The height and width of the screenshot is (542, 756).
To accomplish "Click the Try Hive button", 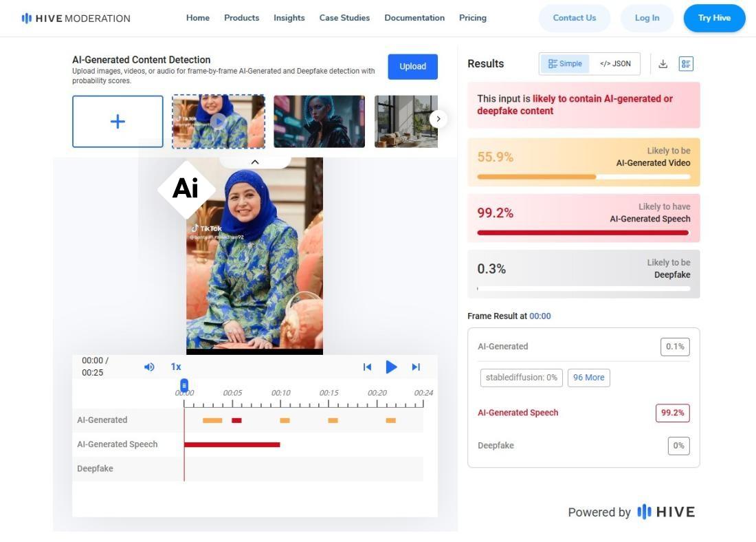I will (x=714, y=18).
